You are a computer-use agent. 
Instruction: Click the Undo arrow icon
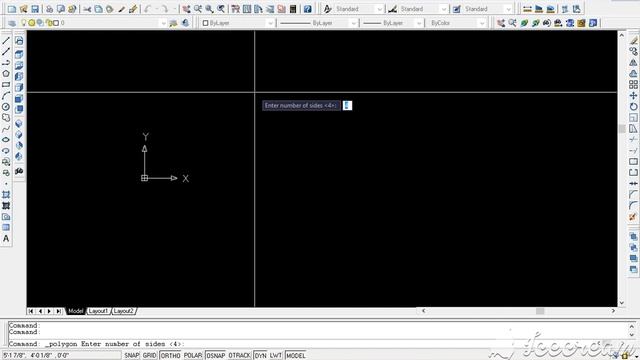click(x=147, y=9)
